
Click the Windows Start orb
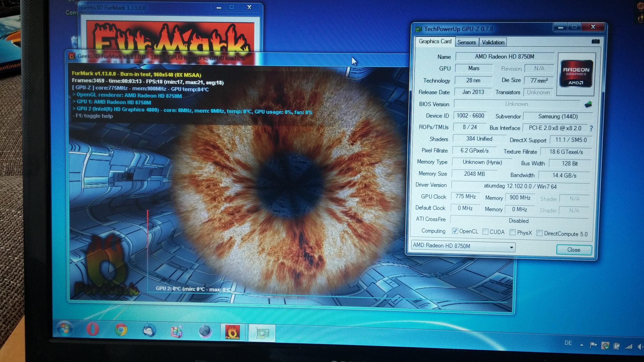[x=64, y=329]
